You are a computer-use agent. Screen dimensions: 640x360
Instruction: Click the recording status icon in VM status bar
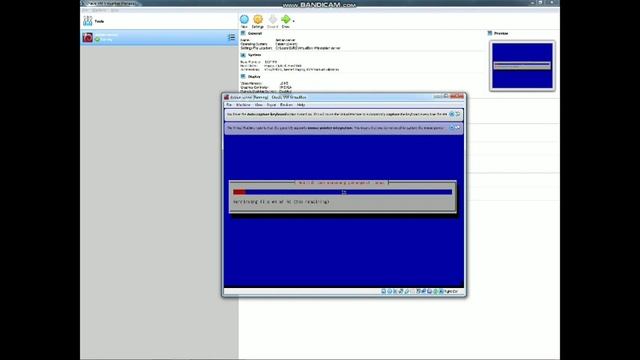pyautogui.click(x=424, y=291)
